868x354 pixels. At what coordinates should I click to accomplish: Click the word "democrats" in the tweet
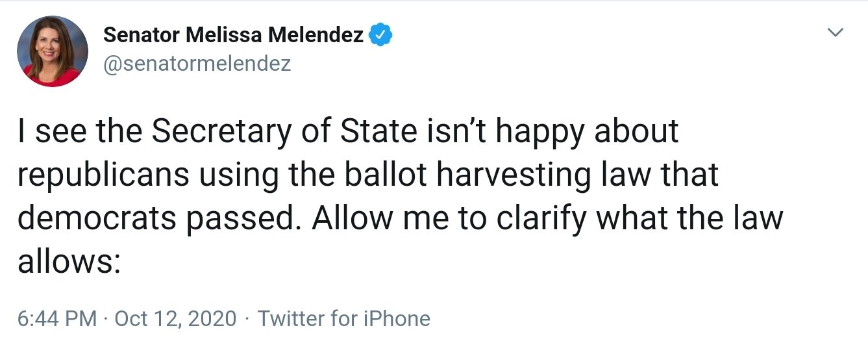point(97,219)
